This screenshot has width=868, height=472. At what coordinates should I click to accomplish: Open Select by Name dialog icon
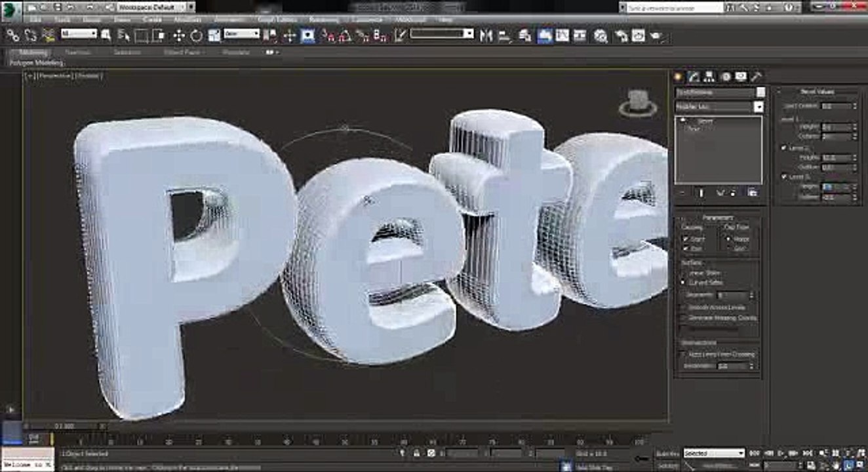pos(123,35)
